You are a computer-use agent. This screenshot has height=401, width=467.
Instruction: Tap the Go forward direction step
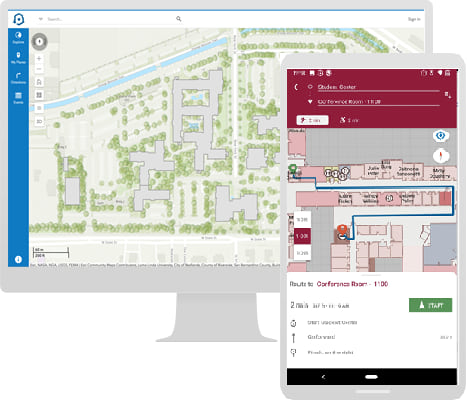tap(372, 337)
